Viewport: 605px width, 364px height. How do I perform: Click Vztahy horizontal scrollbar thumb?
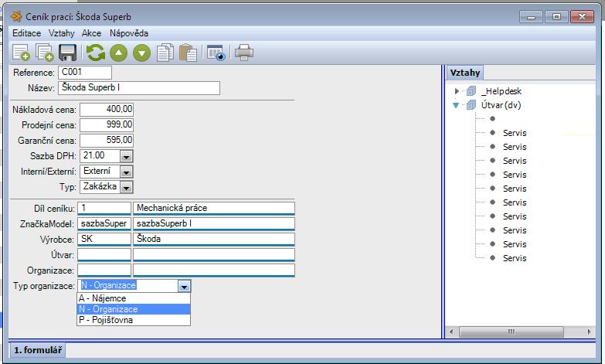pyautogui.click(x=511, y=332)
